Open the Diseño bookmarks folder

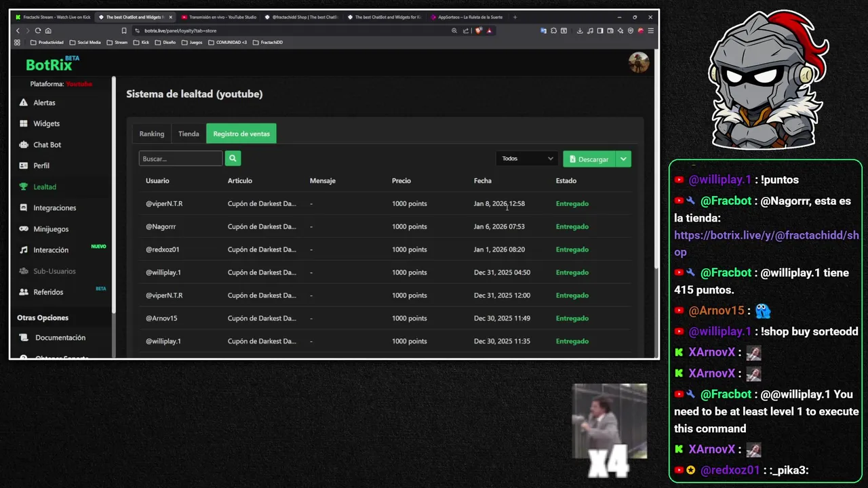coord(165,42)
